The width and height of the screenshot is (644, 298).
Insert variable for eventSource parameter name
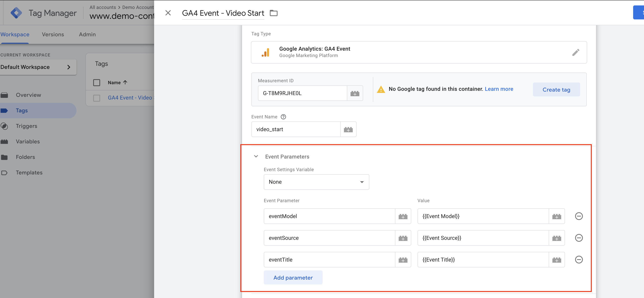[x=403, y=238]
